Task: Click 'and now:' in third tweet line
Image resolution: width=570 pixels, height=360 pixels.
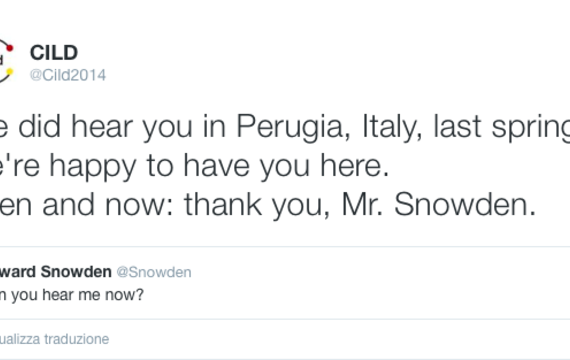Action: click(108, 204)
